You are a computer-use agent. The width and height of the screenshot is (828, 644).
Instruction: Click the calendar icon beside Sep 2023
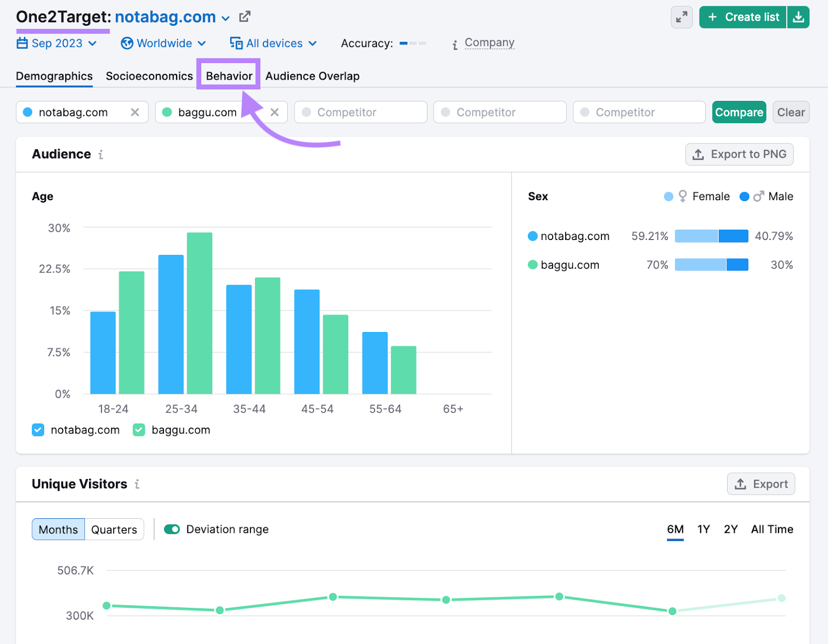click(22, 43)
